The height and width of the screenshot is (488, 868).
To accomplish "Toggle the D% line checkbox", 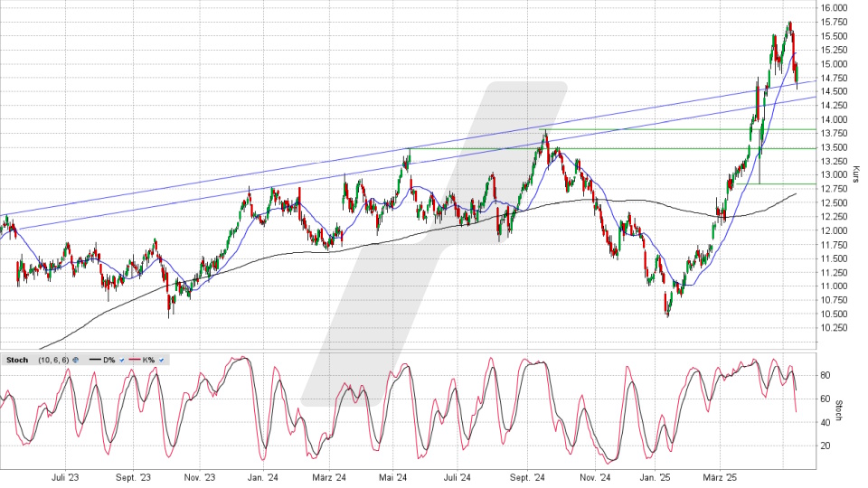I will (122, 361).
